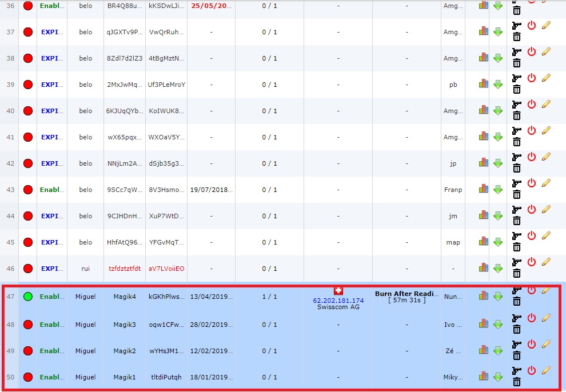Image resolution: width=566 pixels, height=392 pixels.
Task: Open the statistics chart for Magik4 row
Action: click(x=483, y=296)
